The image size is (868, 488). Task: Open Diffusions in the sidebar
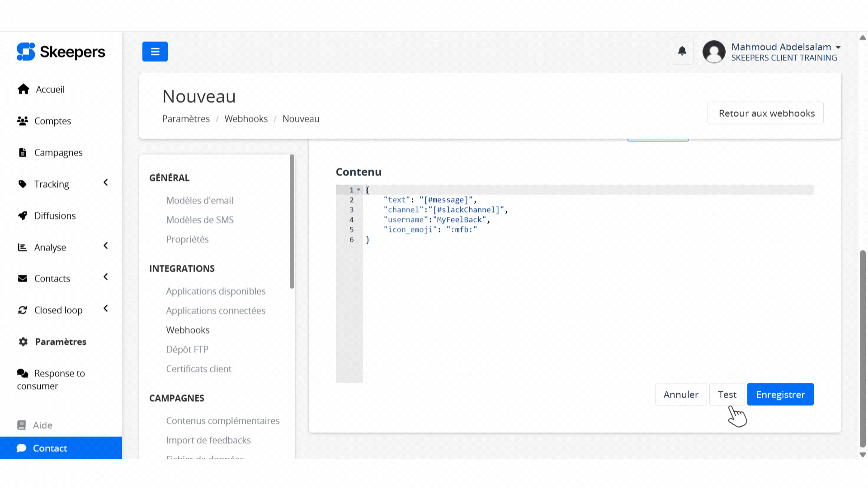[55, 216]
